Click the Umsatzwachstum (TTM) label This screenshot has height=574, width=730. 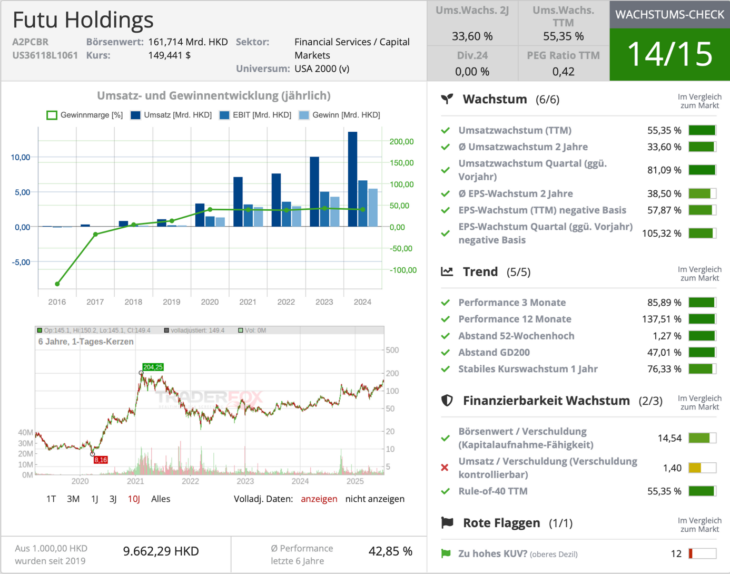(515, 130)
